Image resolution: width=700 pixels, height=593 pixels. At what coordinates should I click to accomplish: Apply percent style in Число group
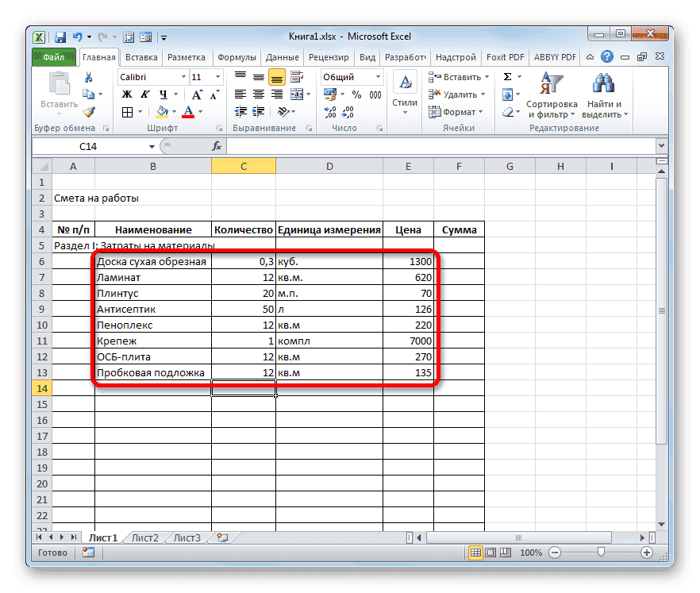pyautogui.click(x=357, y=94)
